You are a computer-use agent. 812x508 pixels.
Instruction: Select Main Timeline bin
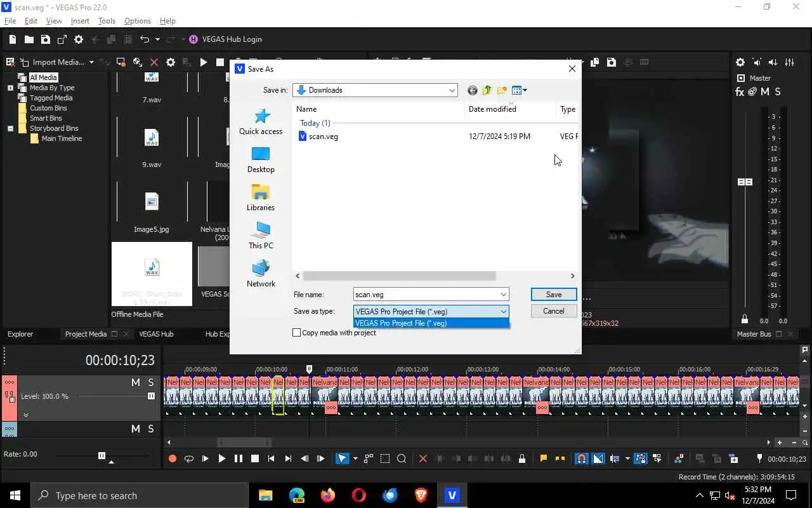pyautogui.click(x=62, y=138)
